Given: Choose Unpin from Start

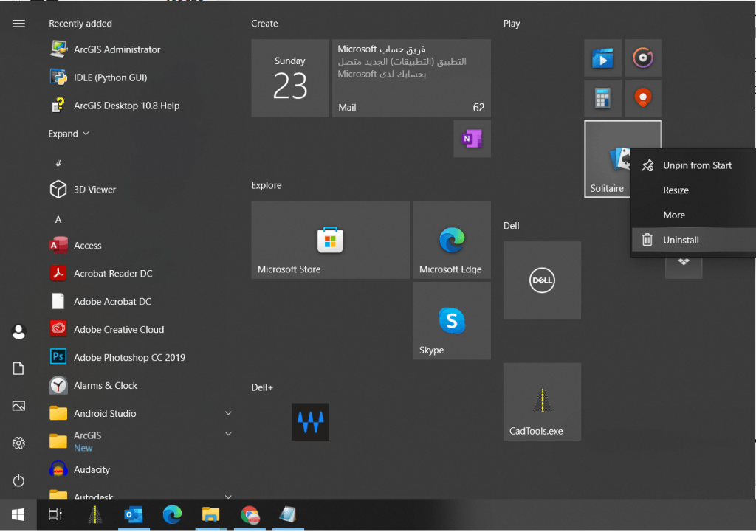Looking at the screenshot, I should click(697, 165).
